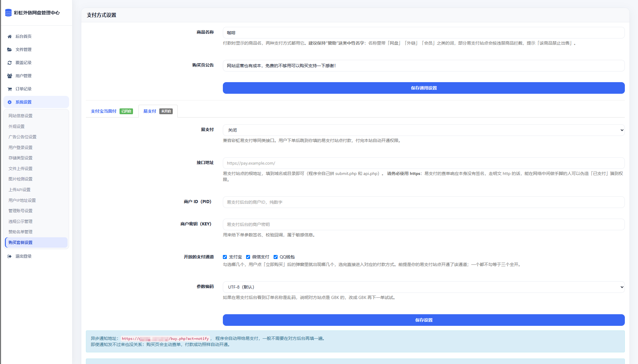
Task: Toggle the 微信支付 payment channel checkbox
Action: (x=248, y=257)
